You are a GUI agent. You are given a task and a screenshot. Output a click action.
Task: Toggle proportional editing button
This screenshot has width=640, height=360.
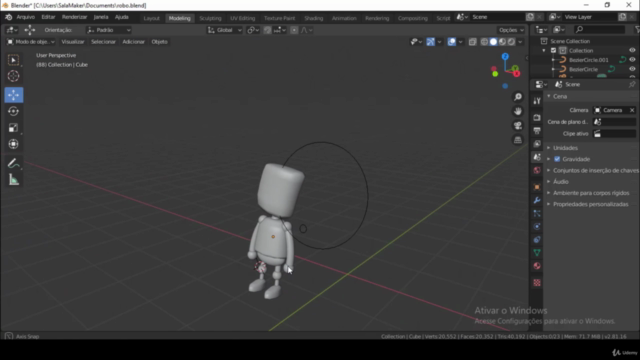[x=294, y=30]
